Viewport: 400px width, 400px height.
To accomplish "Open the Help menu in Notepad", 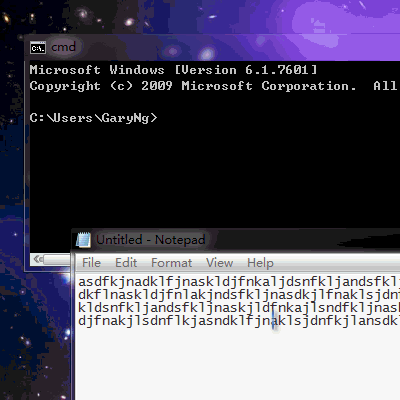I will [260, 263].
